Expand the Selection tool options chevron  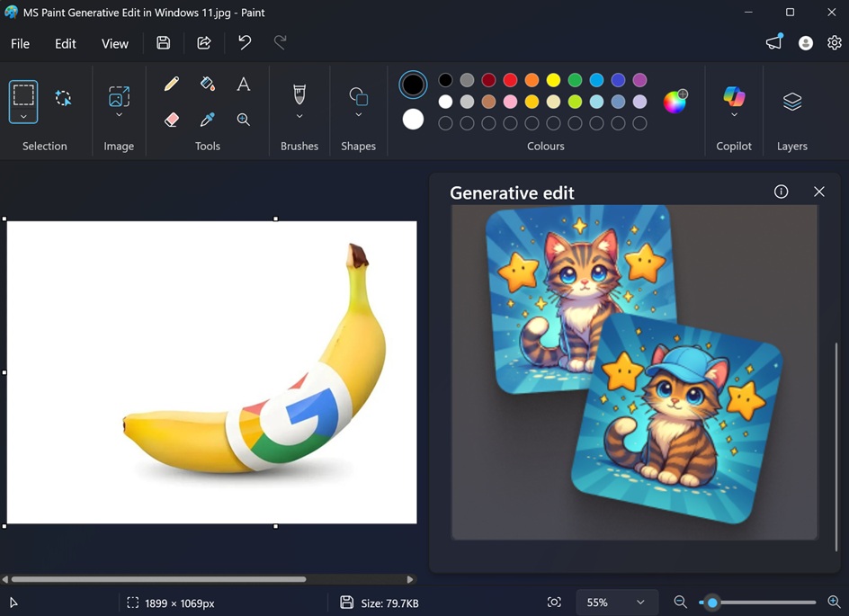(23, 117)
